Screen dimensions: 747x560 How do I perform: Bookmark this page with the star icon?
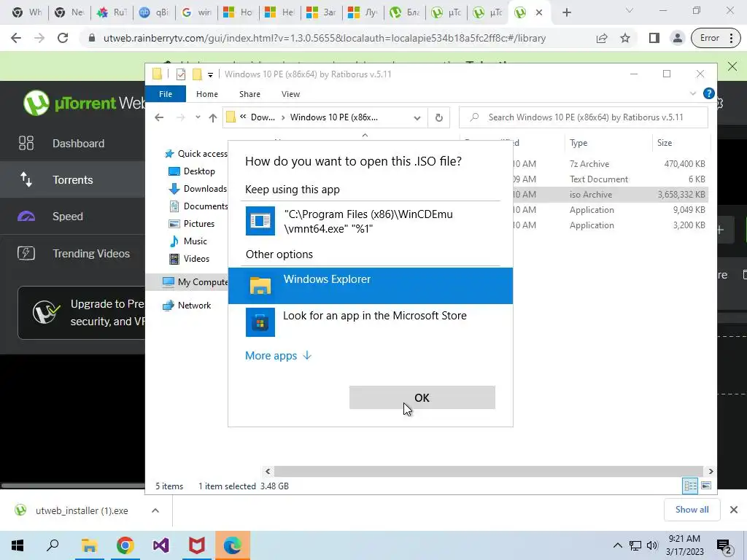[x=625, y=38]
